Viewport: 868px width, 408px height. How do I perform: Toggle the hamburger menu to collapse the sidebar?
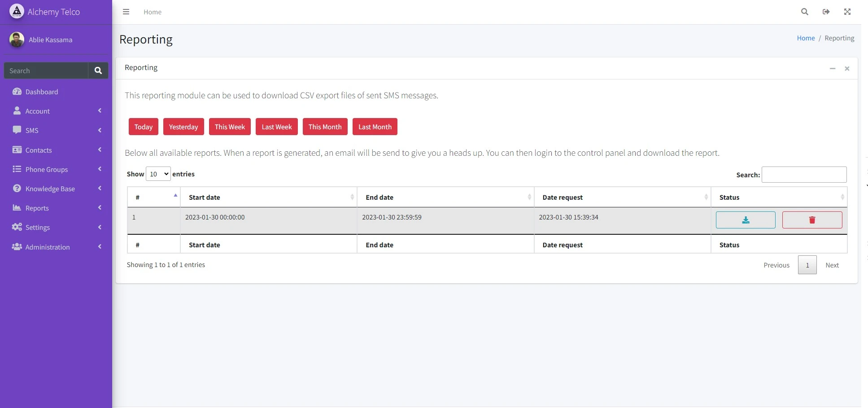tap(126, 12)
